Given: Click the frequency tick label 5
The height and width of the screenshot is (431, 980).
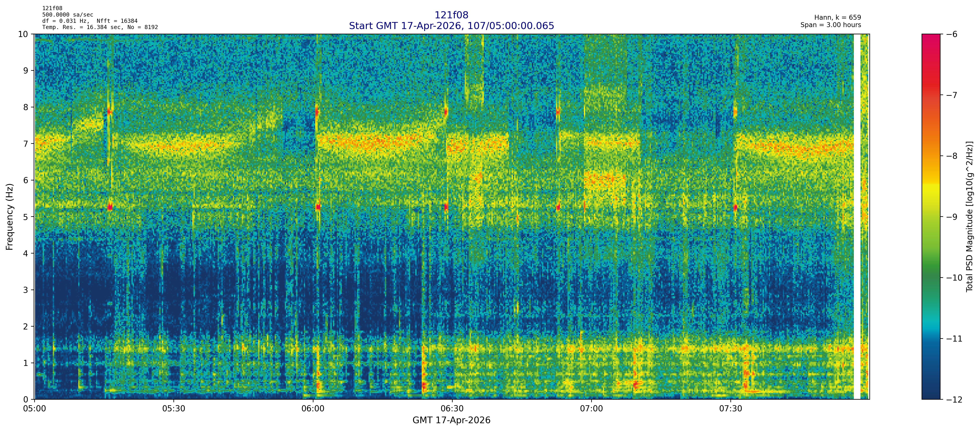Looking at the screenshot, I should (x=26, y=217).
